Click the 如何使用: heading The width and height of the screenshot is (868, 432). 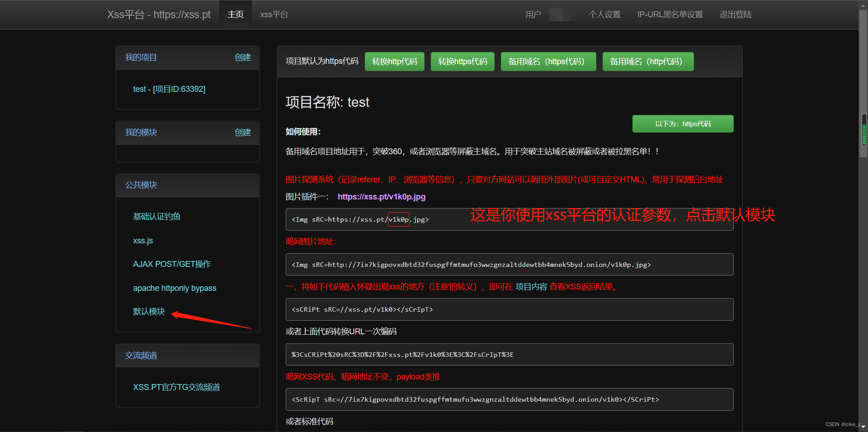tap(303, 132)
